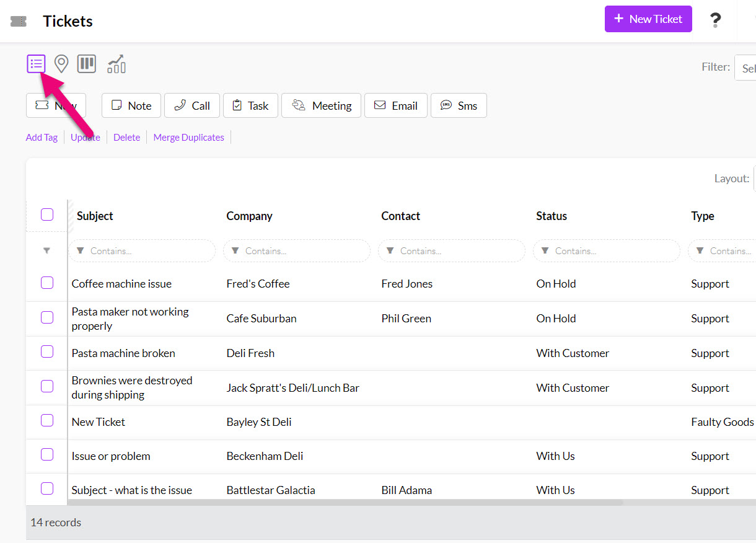
Task: Click the Status Contains filter field
Action: [x=607, y=251]
